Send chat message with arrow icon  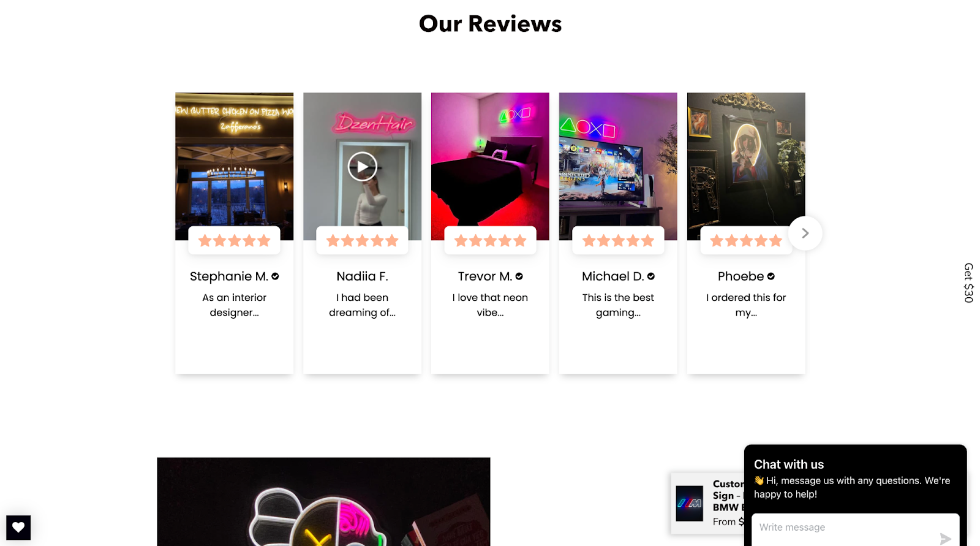tap(945, 539)
